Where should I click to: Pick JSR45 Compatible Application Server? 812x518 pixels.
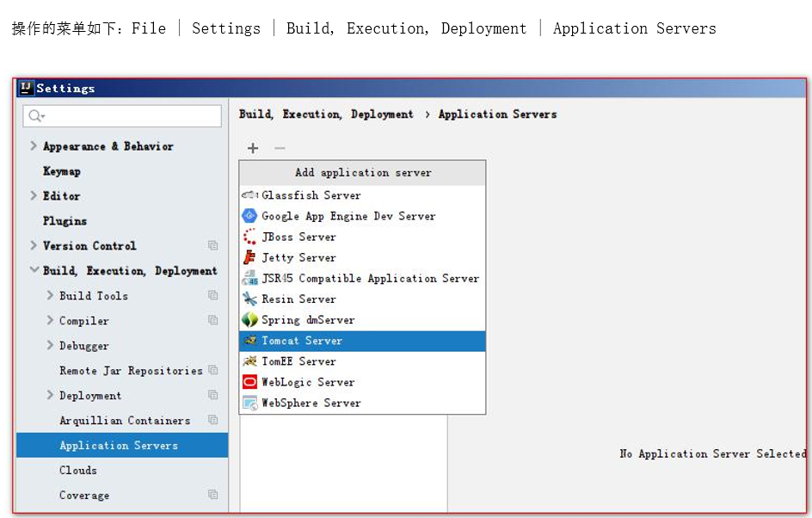(x=362, y=278)
